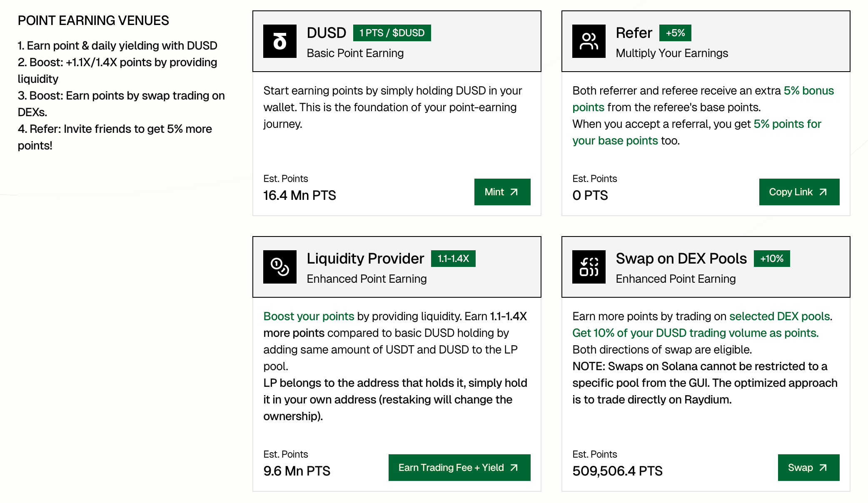
Task: Click the Liquidity Provider coins icon
Action: click(x=280, y=267)
